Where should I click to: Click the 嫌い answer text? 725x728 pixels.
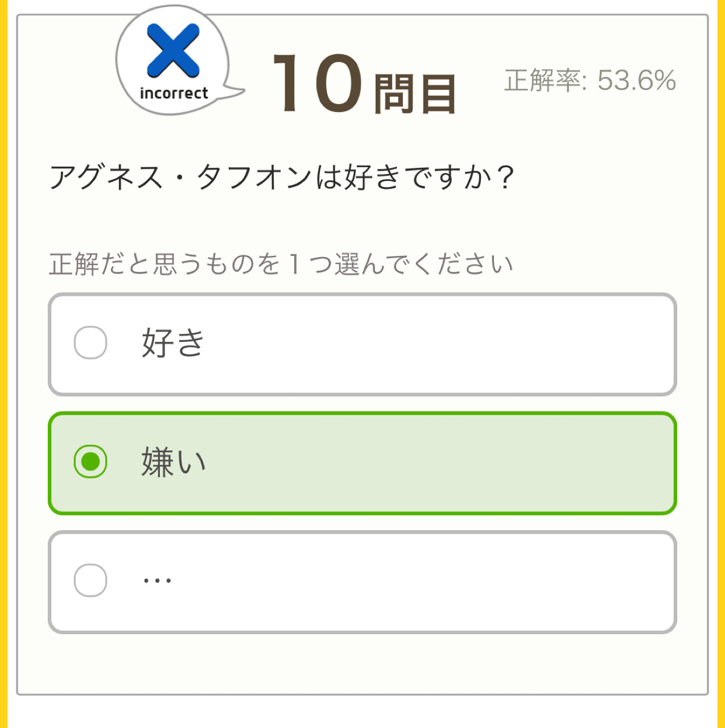(173, 461)
